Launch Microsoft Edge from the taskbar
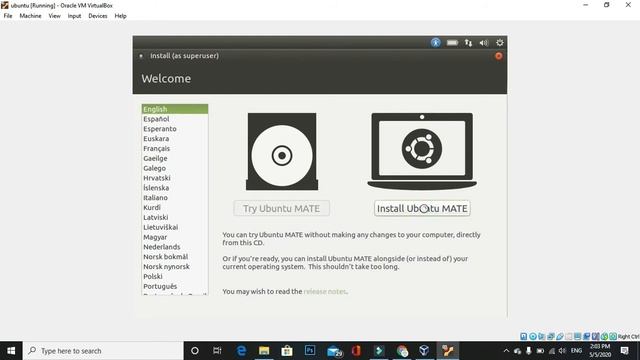Screen dimensions: 640x360 point(241,351)
